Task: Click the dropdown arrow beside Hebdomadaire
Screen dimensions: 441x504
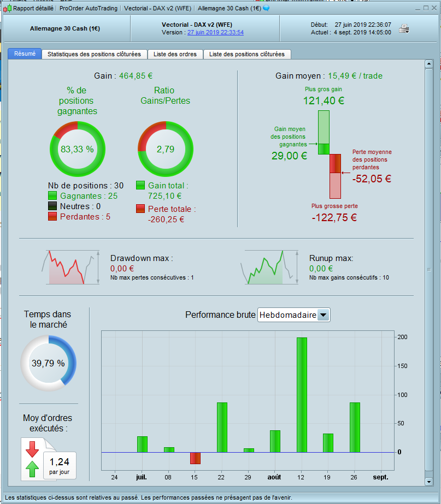Action: 324,315
